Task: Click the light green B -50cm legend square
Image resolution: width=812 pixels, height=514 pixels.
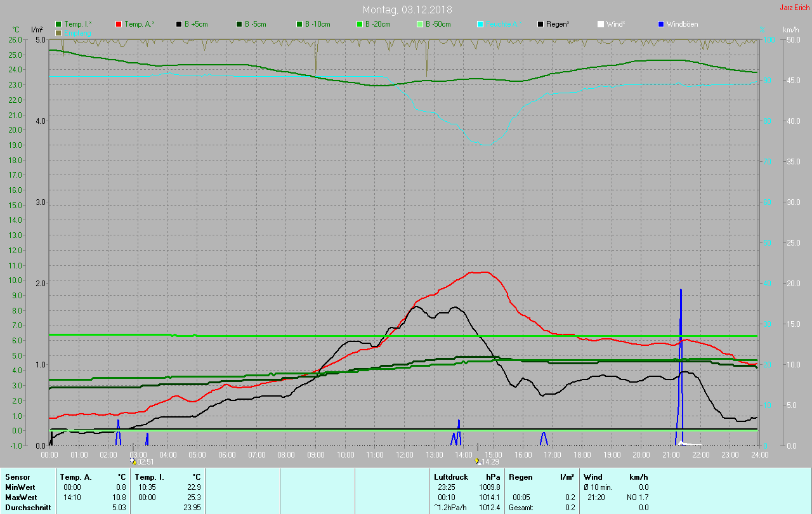Action: (x=420, y=24)
